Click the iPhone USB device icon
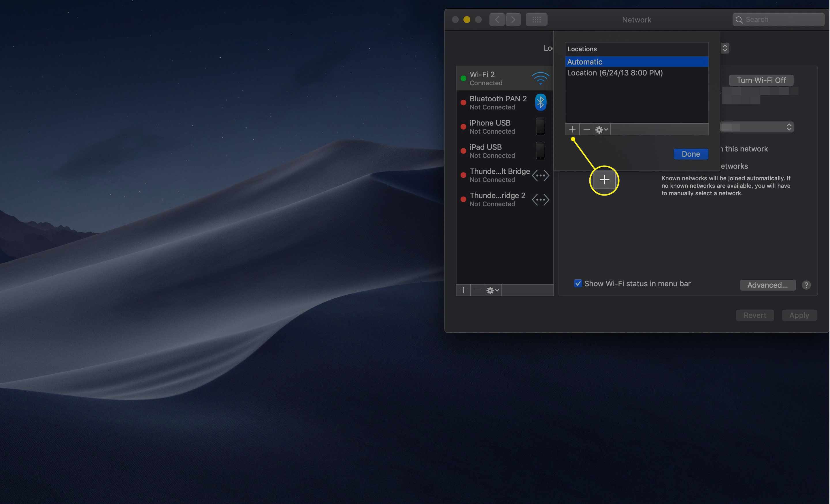The width and height of the screenshot is (830, 504). pyautogui.click(x=540, y=126)
